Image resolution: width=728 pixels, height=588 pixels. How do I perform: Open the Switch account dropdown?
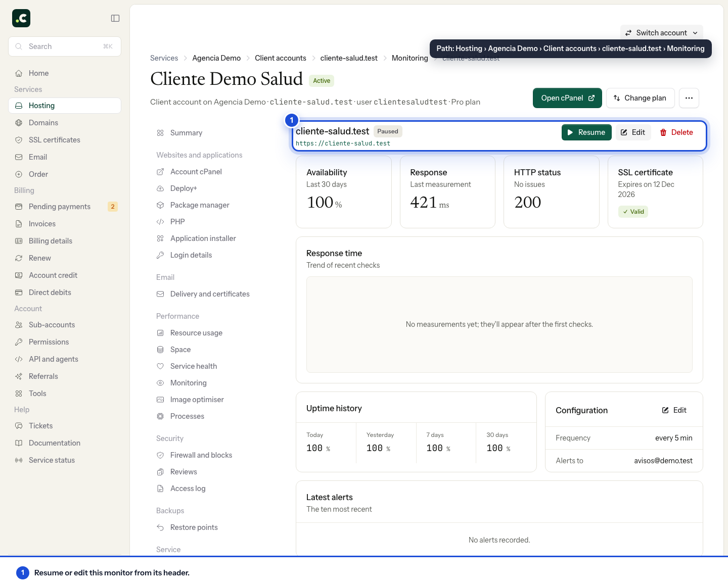(x=661, y=33)
